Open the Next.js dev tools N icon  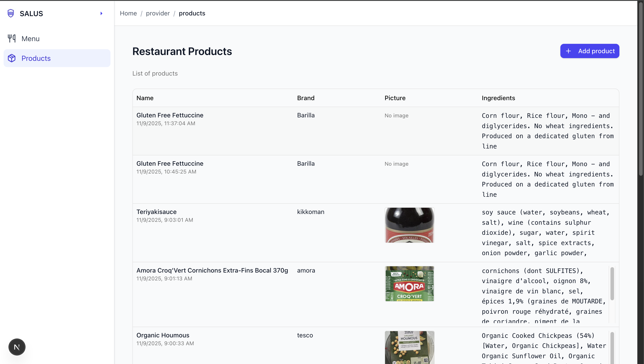(17, 347)
